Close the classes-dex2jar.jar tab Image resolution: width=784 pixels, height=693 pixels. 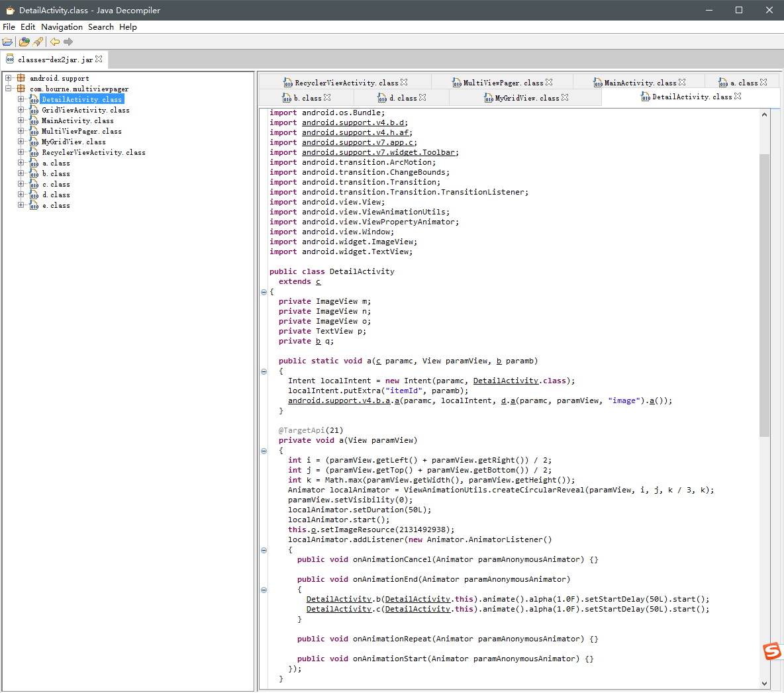(99, 59)
